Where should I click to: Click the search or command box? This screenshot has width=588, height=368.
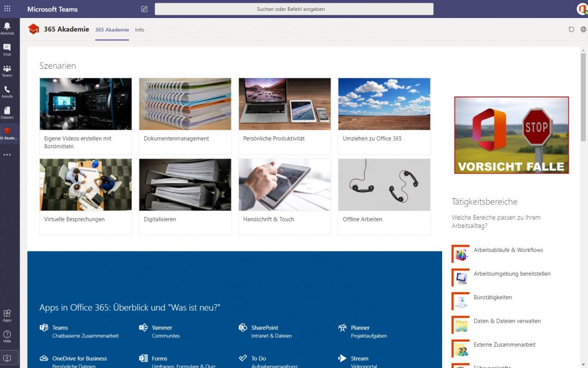point(294,9)
